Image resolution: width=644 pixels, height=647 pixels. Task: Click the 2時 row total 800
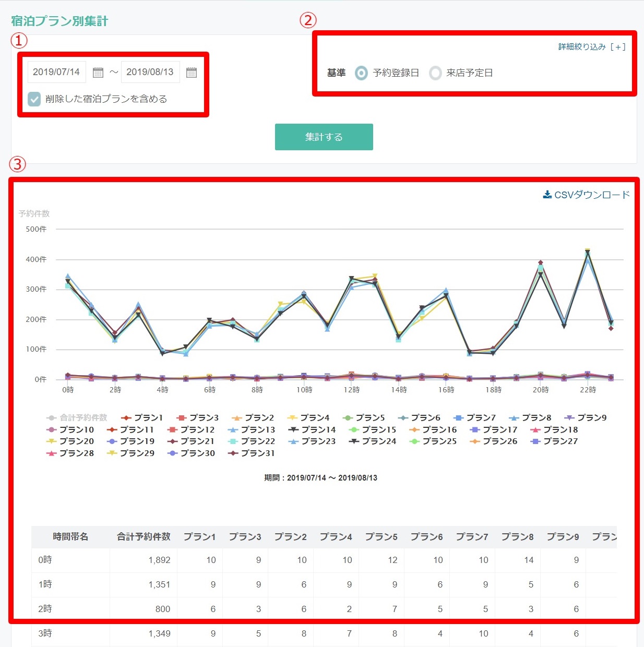tap(163, 609)
